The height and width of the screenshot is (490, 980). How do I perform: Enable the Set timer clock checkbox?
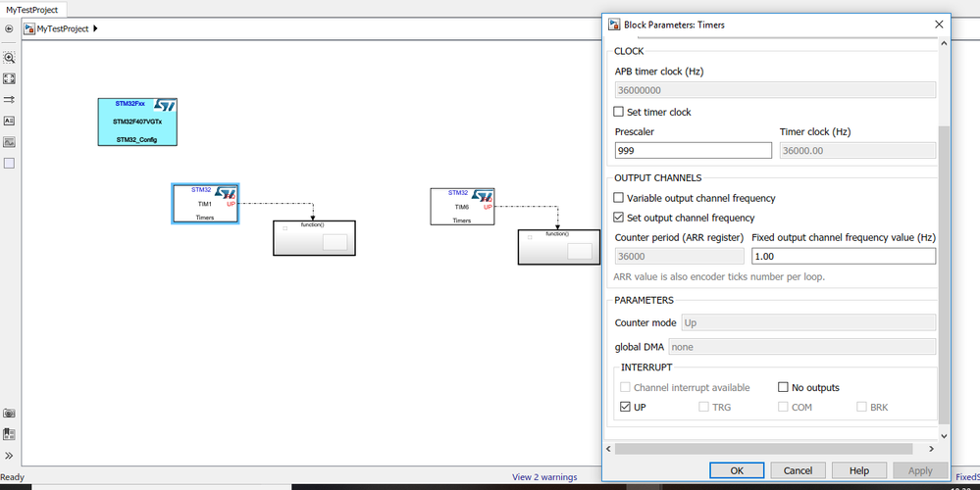pos(619,112)
